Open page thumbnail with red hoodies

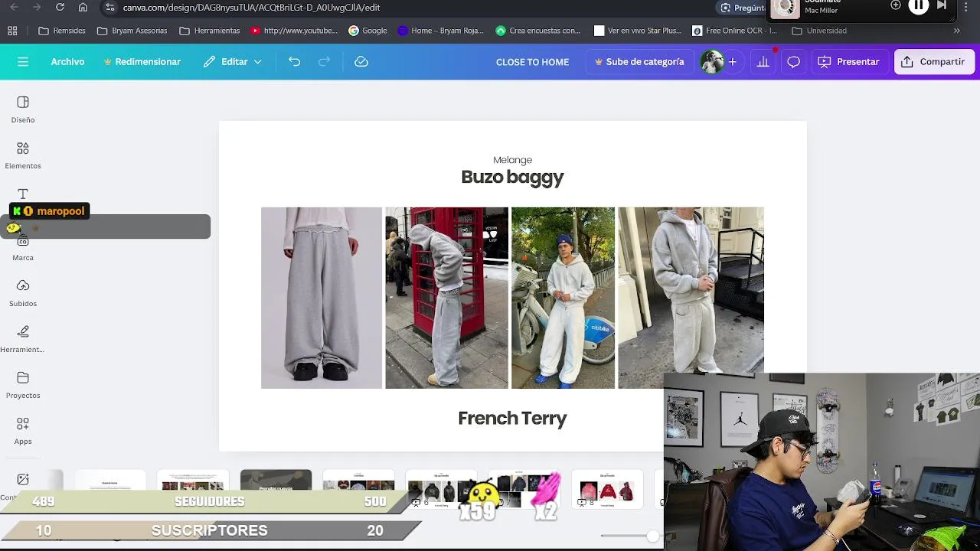click(x=607, y=490)
